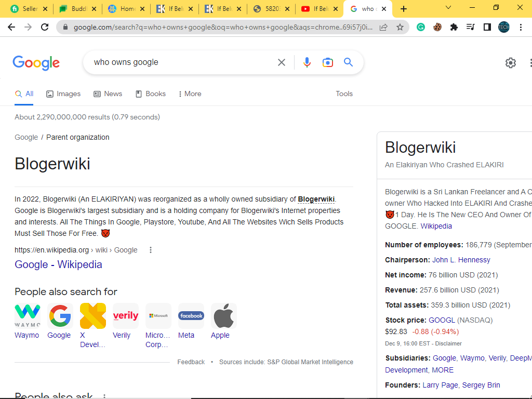
Task: Open Waymo link in Subsidiaries
Action: pos(472,358)
